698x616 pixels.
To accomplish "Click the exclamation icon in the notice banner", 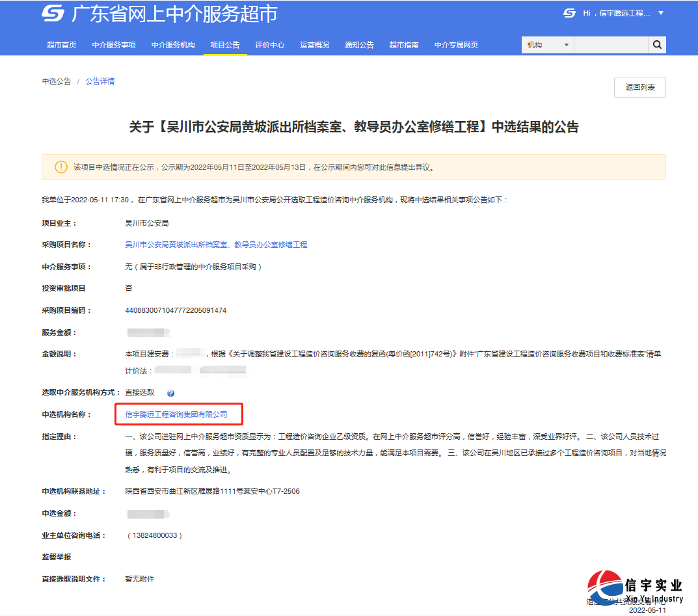I will 60,167.
